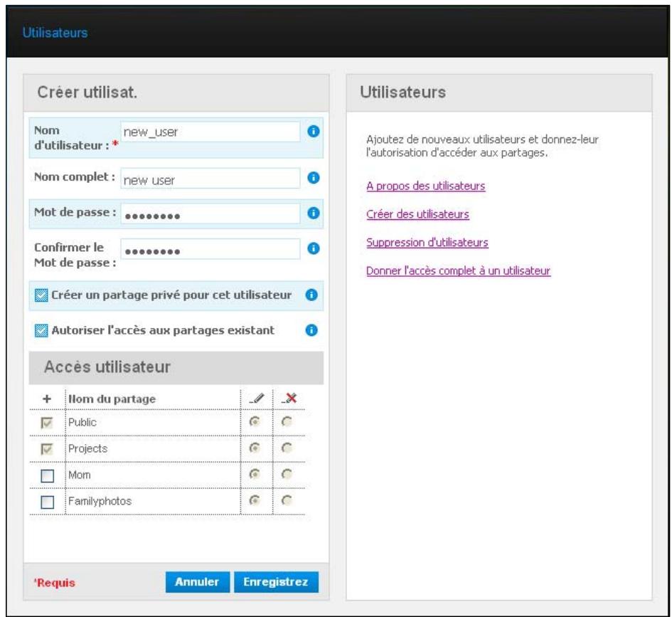Click the Nom complet input field

pos(210,179)
